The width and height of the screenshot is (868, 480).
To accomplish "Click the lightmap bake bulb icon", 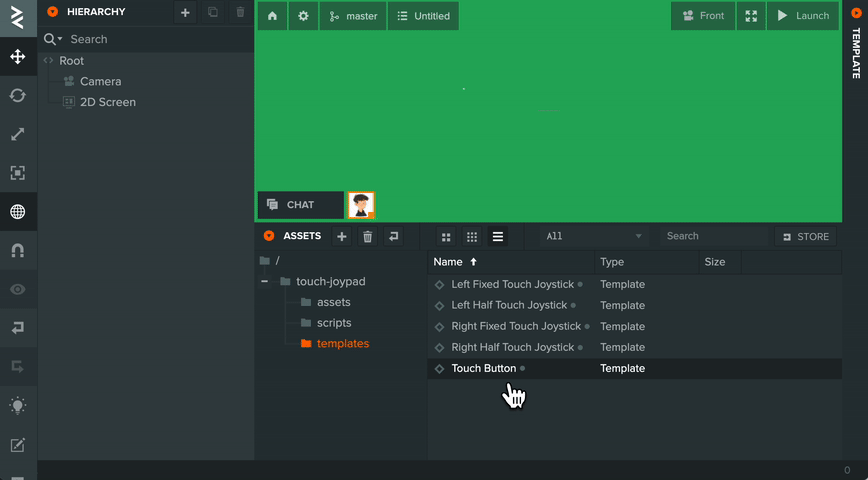I will [x=18, y=406].
